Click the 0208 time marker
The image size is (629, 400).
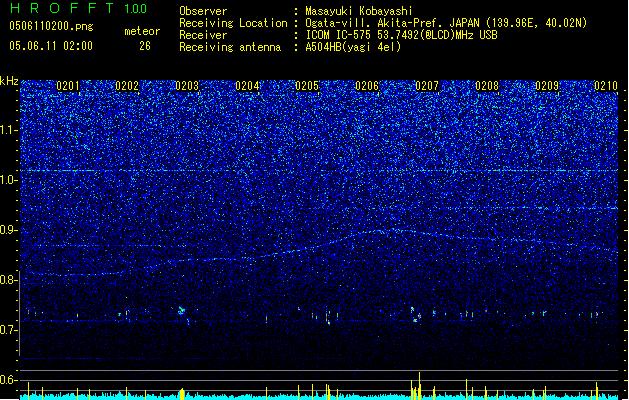487,86
